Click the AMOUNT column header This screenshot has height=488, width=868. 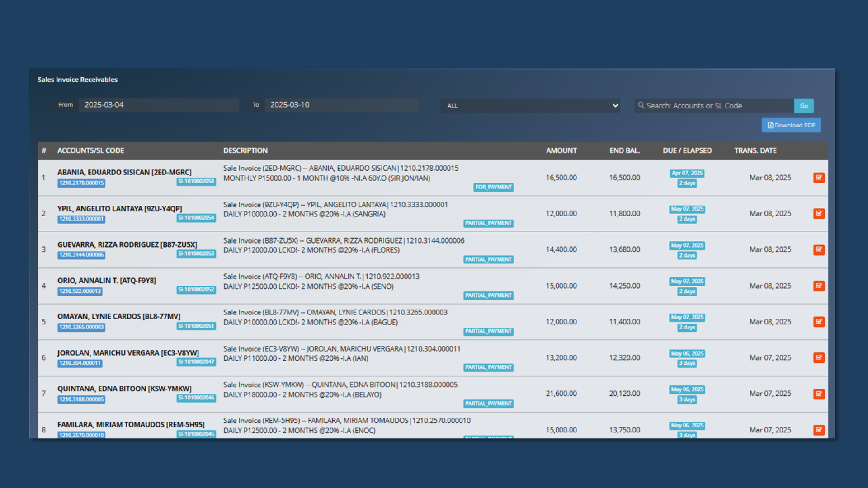pos(561,150)
